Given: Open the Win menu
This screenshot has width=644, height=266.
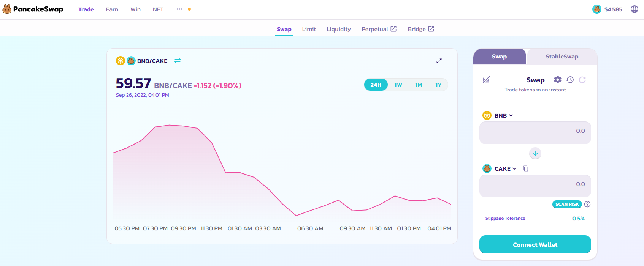Looking at the screenshot, I should tap(135, 9).
